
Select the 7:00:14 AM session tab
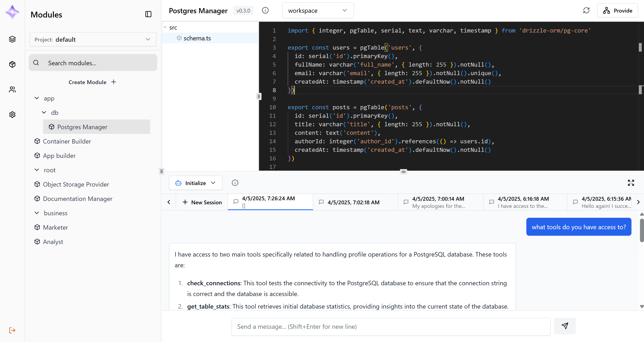click(441, 202)
